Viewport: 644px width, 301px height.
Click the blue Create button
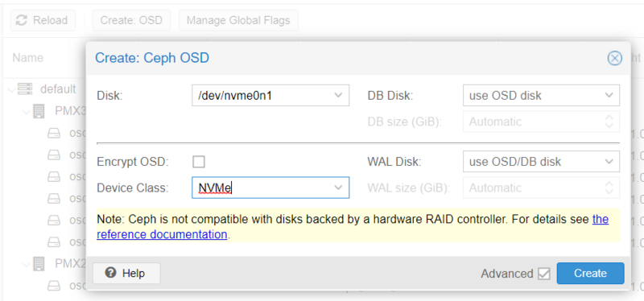point(590,273)
